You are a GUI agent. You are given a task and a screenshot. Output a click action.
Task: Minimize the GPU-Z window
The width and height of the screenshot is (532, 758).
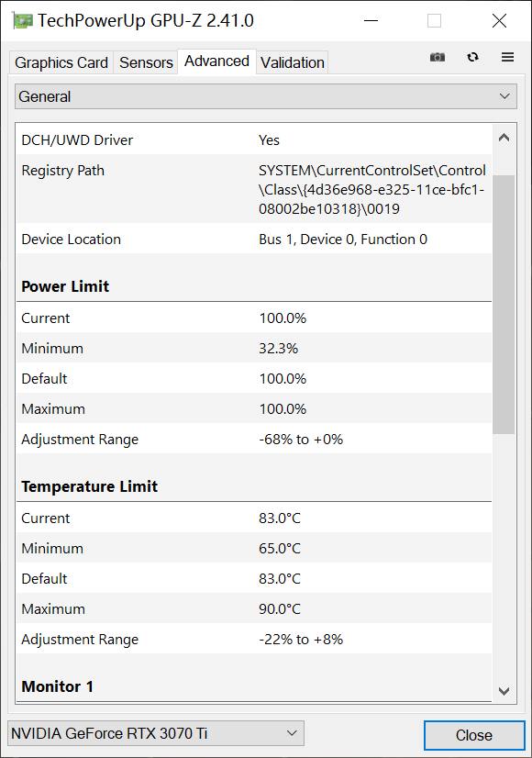(x=371, y=20)
